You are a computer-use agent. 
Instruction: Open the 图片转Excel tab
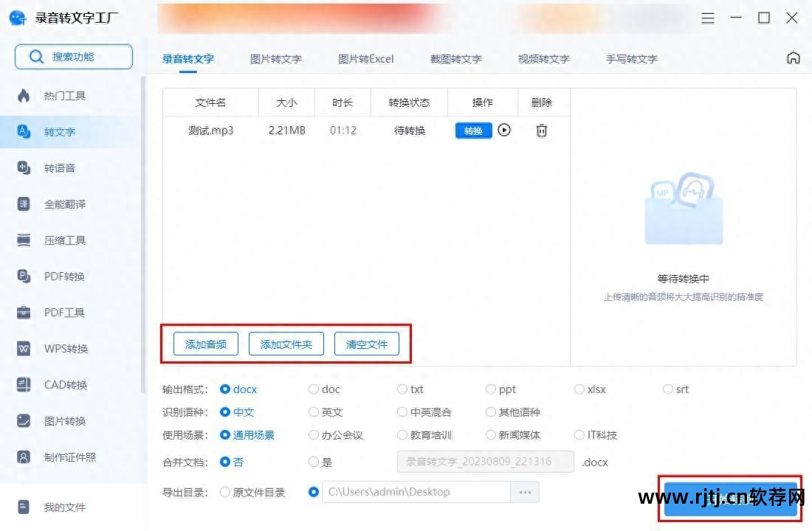tap(365, 58)
